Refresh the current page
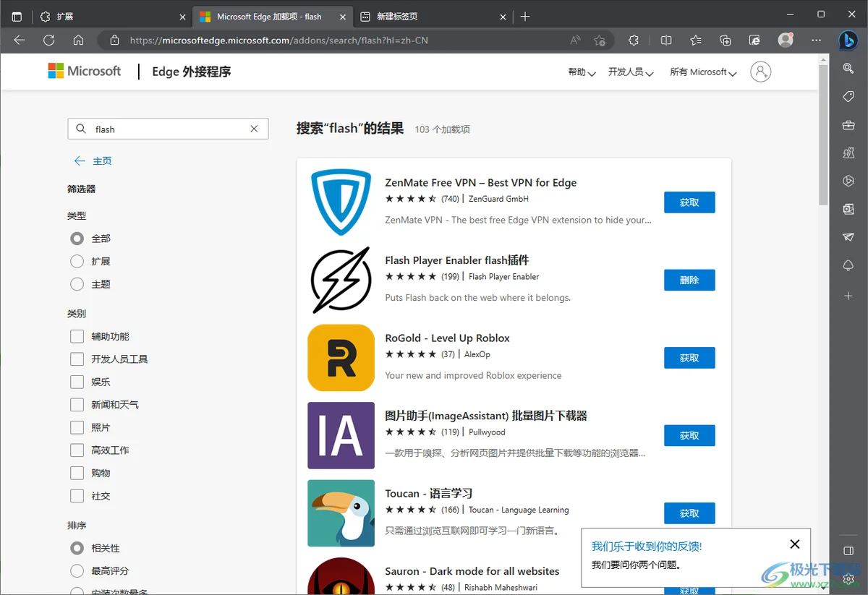The height and width of the screenshot is (595, 868). (49, 40)
